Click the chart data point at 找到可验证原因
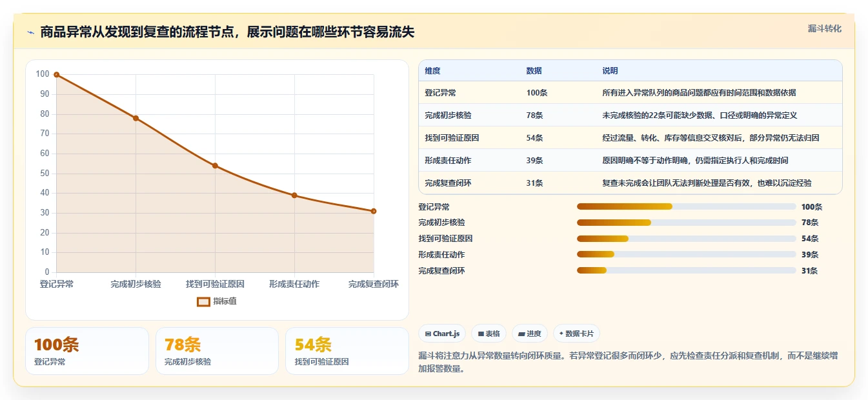The image size is (868, 400). (x=215, y=166)
